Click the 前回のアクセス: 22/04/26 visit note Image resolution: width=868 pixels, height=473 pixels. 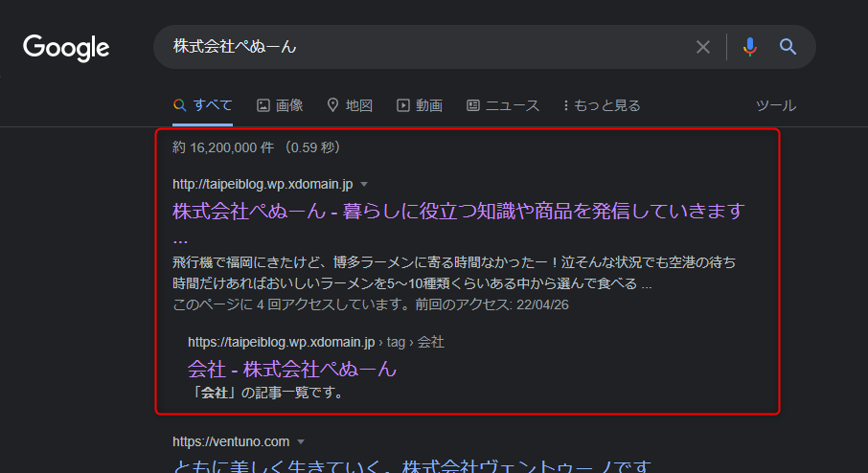coord(491,304)
